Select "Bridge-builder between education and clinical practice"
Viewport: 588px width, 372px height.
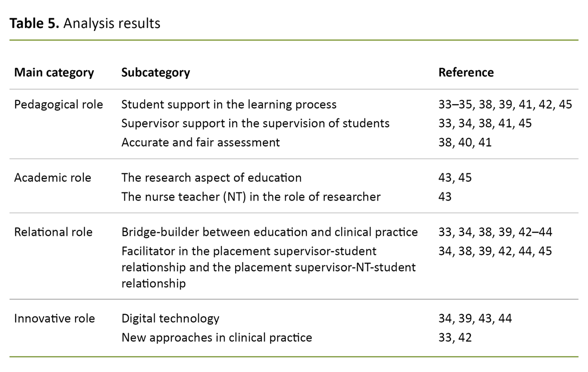pos(269,232)
